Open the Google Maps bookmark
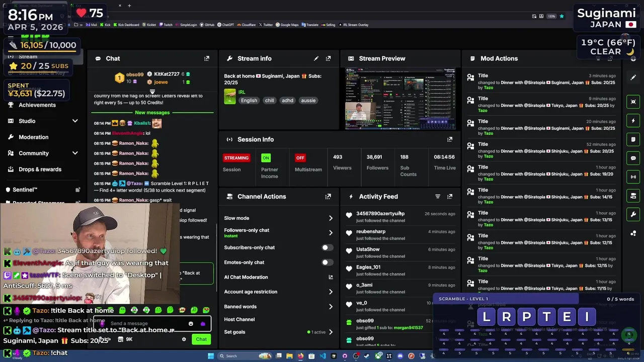This screenshot has width=644, height=362. coord(287,25)
